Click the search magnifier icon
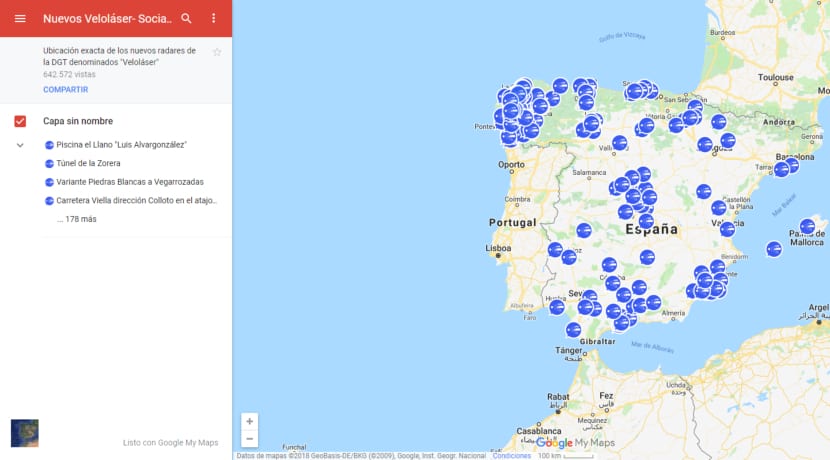Image resolution: width=830 pixels, height=460 pixels. (x=186, y=19)
